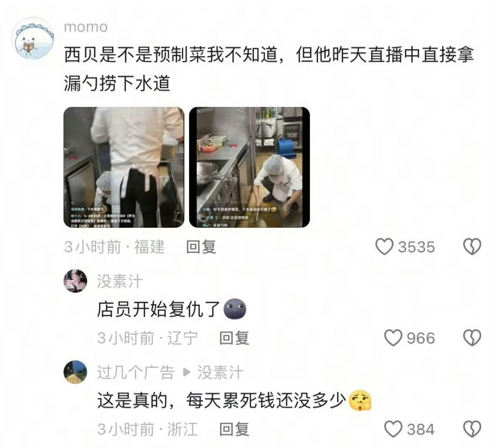Image resolution: width=493 pixels, height=448 pixels.
Task: Open the username 没素汁 above 店员 comment
Action: click(x=120, y=281)
